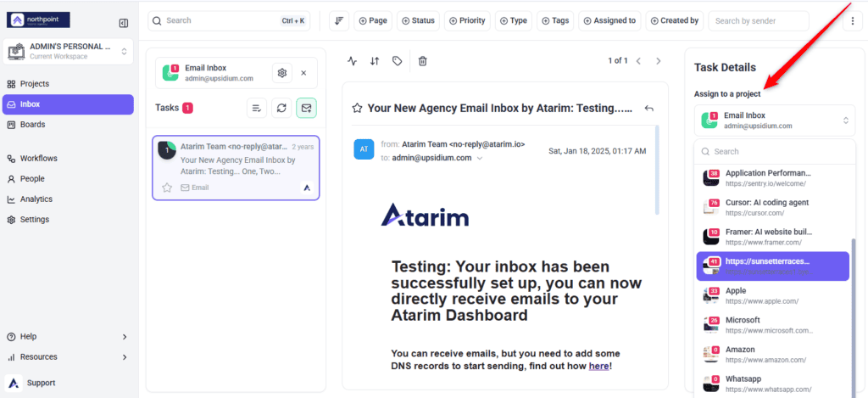Go to next task arrow

(658, 61)
